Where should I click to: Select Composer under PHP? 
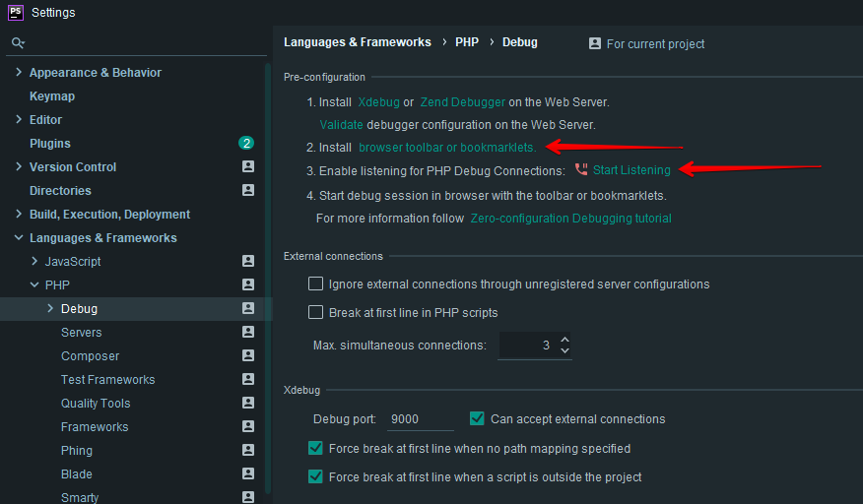(91, 356)
